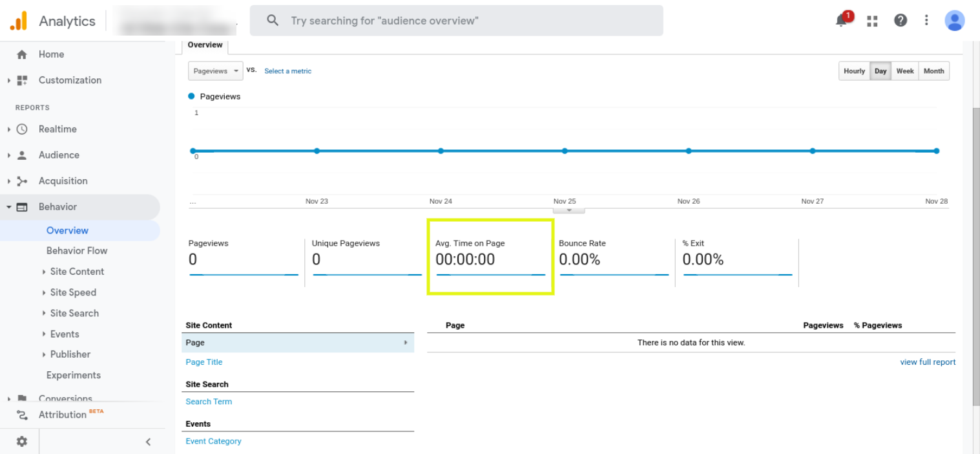The image size is (980, 454).
Task: Open Admin settings gear icon
Action: [22, 441]
